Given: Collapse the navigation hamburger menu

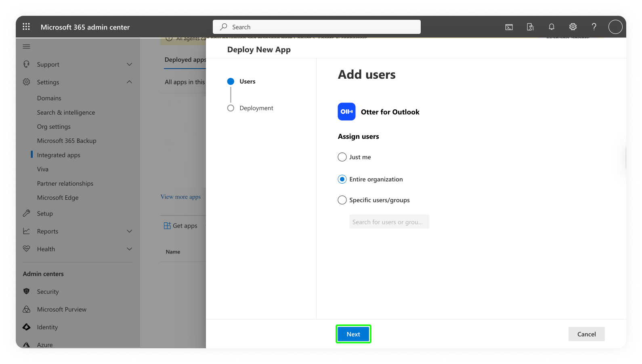Looking at the screenshot, I should click(x=27, y=46).
